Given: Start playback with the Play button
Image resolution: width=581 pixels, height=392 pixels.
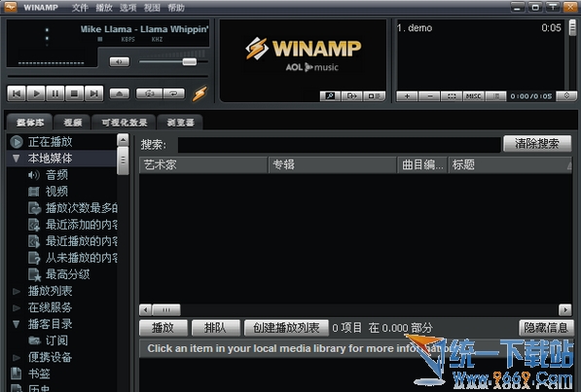Looking at the screenshot, I should point(36,93).
